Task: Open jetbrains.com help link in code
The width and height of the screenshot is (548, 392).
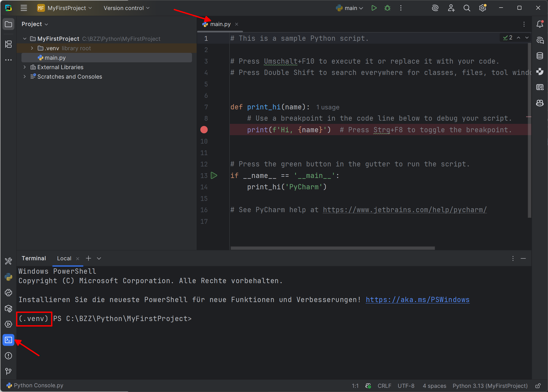Action: [x=405, y=210]
